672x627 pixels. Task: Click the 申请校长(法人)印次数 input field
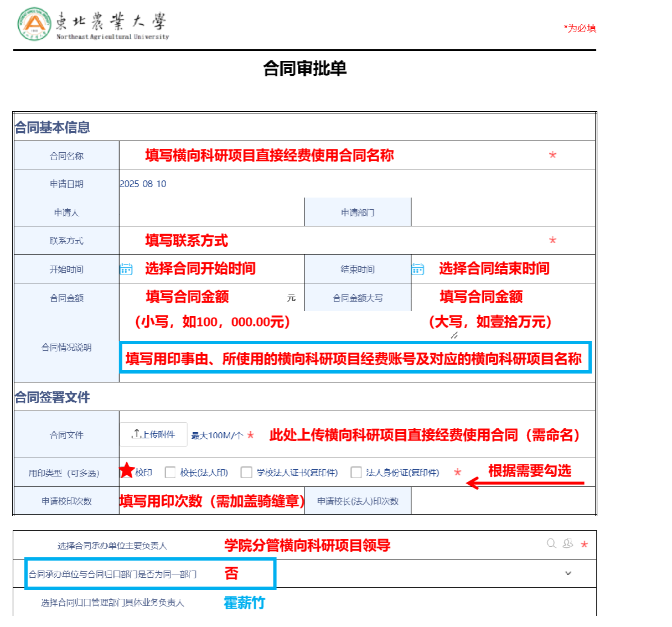click(x=501, y=501)
